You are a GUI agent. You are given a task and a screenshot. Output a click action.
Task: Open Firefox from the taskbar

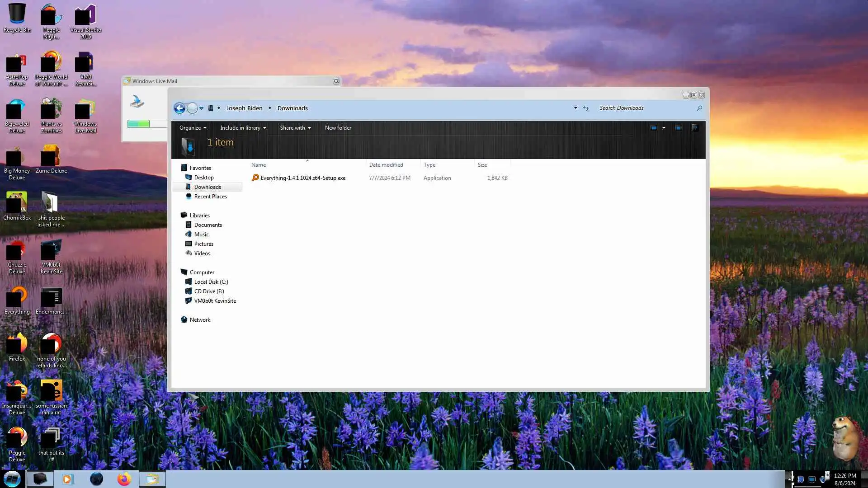point(124,479)
